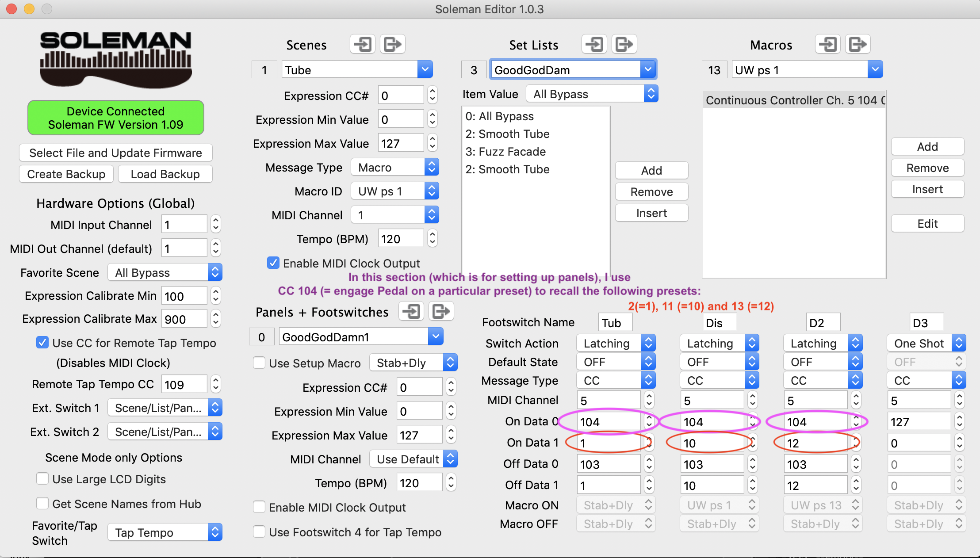
Task: Click the import icon beside the Scenes heading
Action: 363,44
